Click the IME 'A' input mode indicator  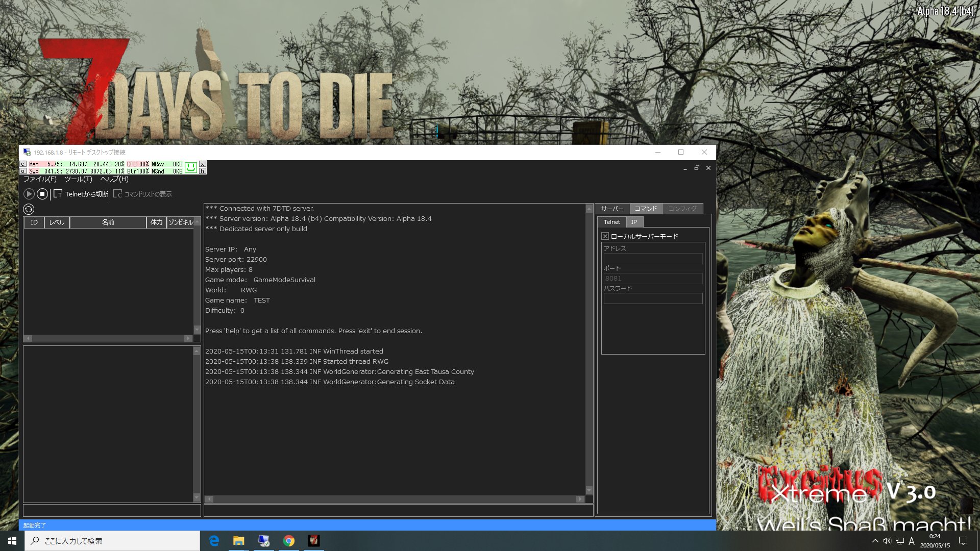912,541
